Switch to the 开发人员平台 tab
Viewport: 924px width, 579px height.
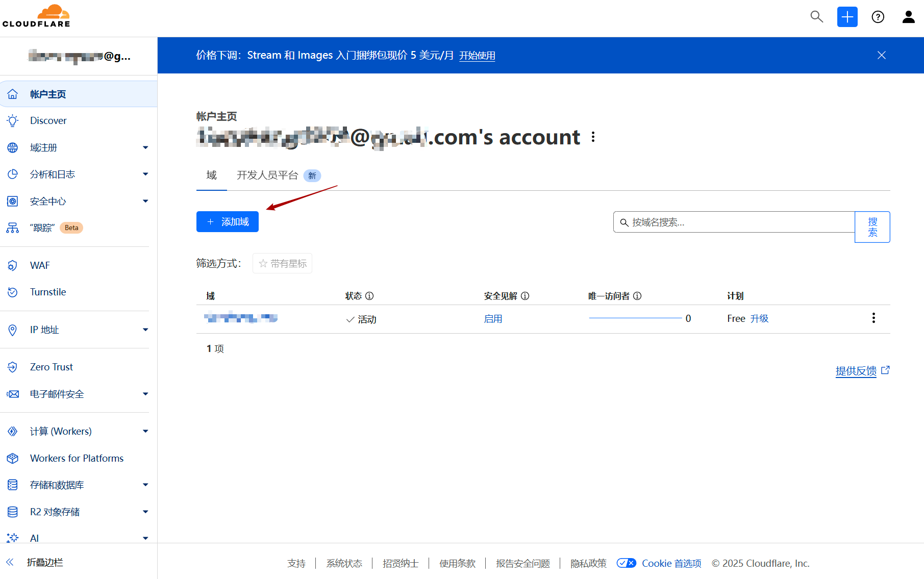pos(267,175)
